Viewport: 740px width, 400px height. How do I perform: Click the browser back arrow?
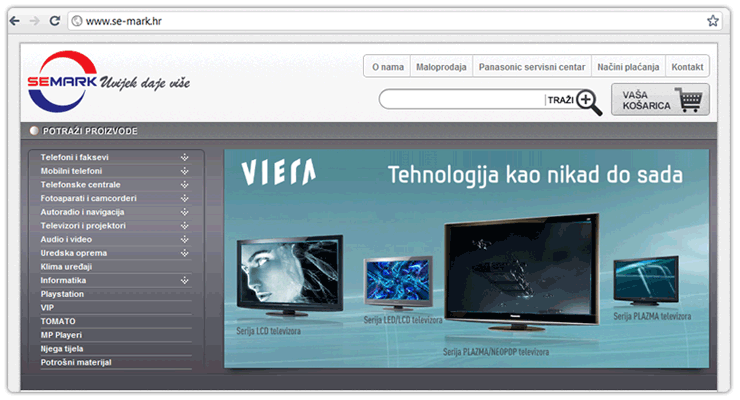[15, 21]
